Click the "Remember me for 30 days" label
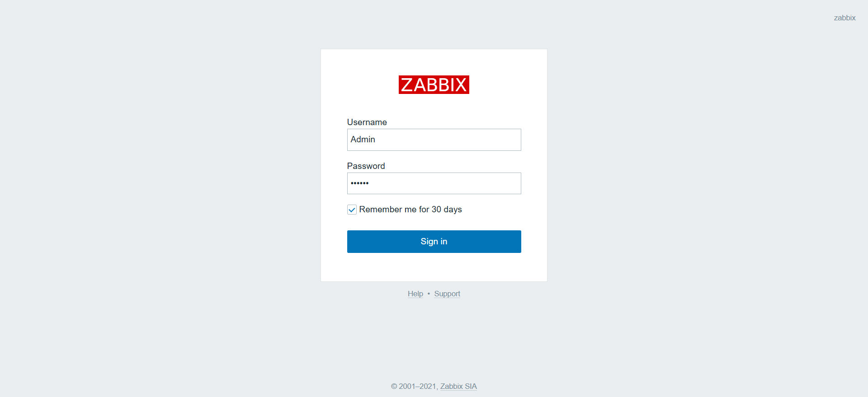The height and width of the screenshot is (397, 868). (410, 210)
